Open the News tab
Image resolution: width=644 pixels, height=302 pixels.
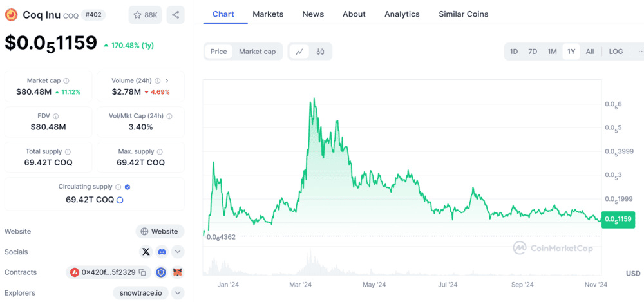[x=313, y=14]
